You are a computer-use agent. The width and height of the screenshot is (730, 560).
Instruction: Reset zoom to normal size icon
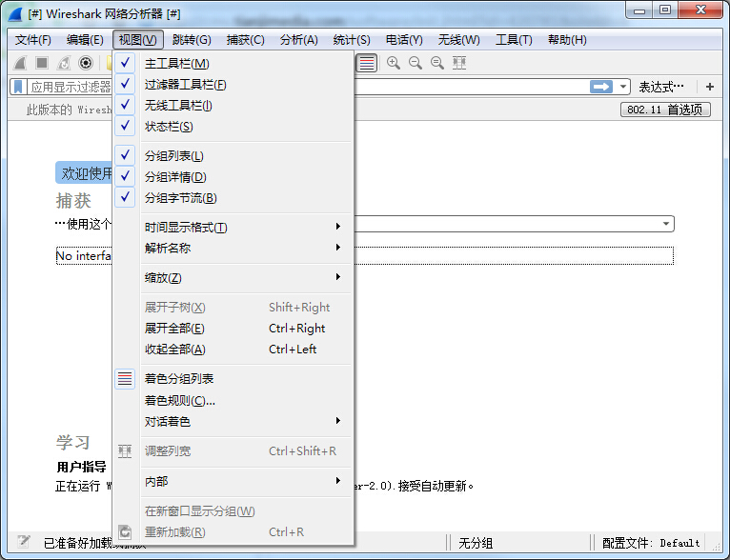[437, 63]
